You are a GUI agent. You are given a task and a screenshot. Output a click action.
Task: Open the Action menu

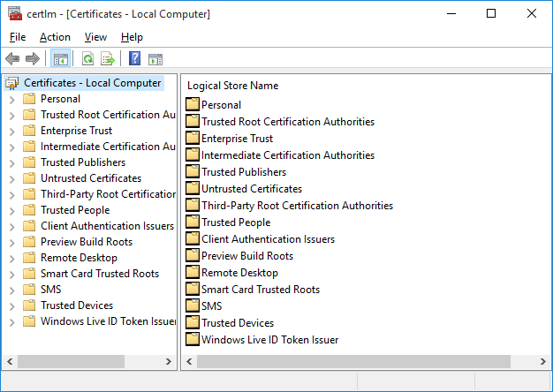(x=55, y=37)
